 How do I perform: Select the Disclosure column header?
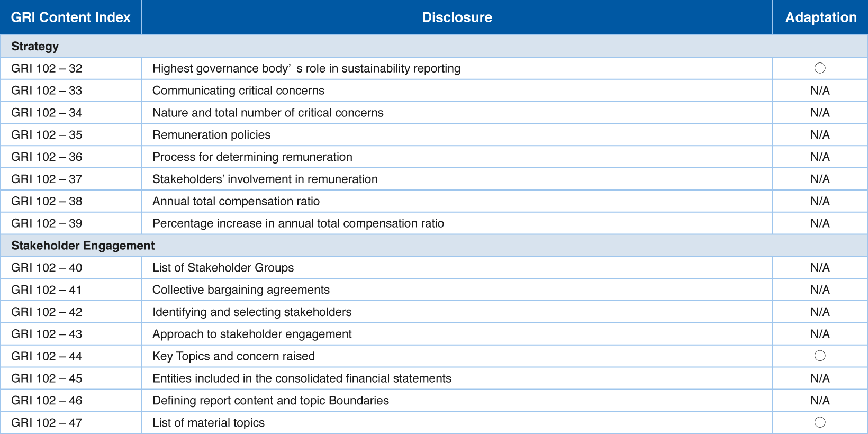click(457, 17)
